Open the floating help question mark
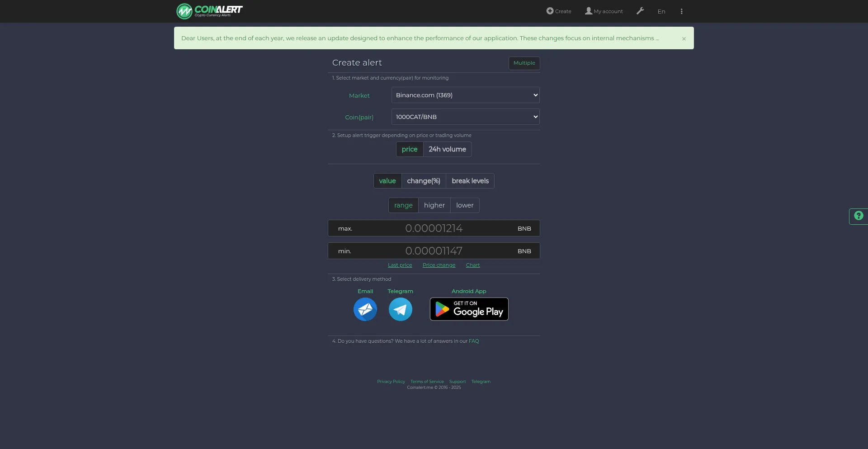 tap(859, 216)
